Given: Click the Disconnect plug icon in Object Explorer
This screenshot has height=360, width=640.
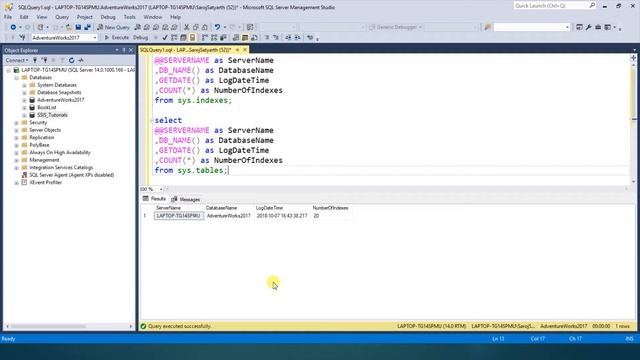Looking at the screenshot, I should [x=44, y=60].
